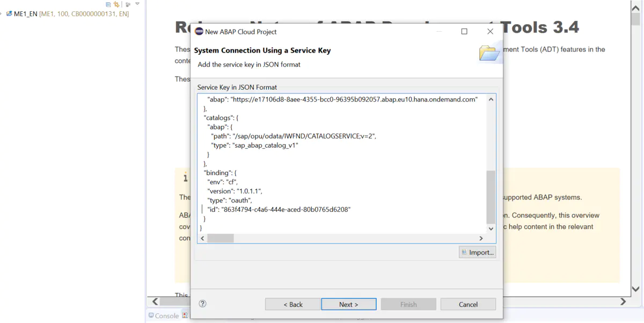Cancel the New ABAP Cloud Project dialog
644x323 pixels.
pyautogui.click(x=468, y=304)
